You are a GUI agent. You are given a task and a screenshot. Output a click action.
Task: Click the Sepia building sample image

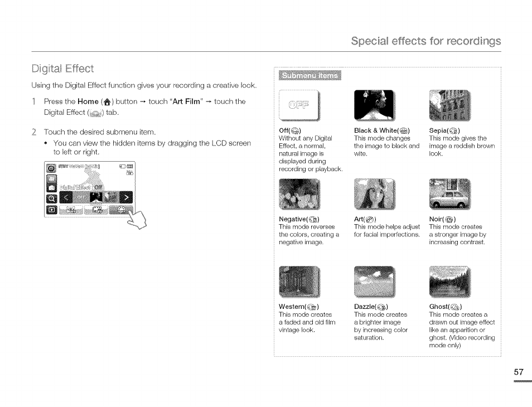pyautogui.click(x=450, y=105)
